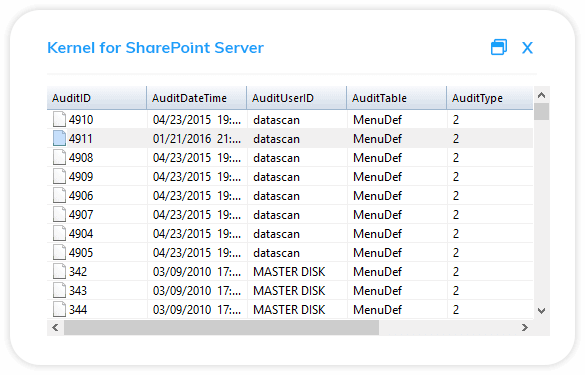Select AuditID 4906 text

(81, 196)
